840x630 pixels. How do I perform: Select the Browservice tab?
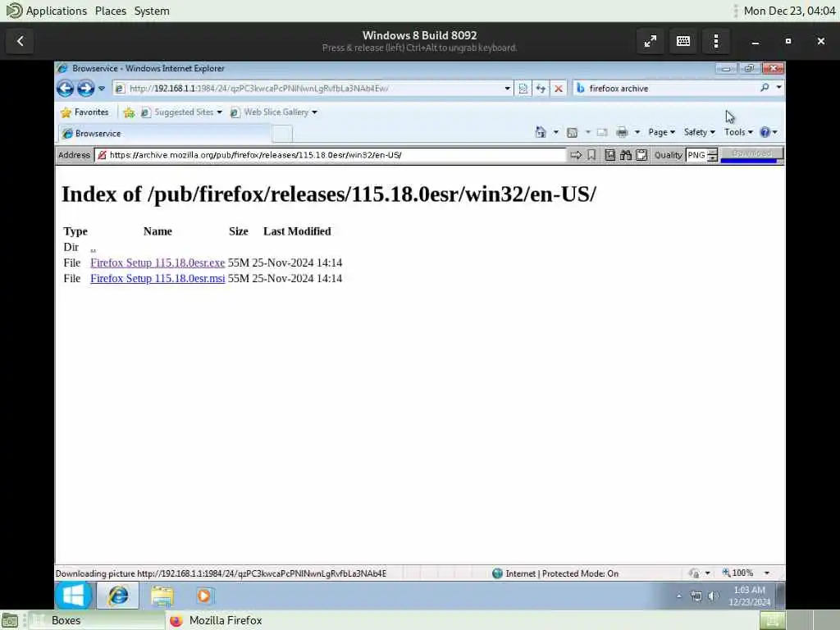coord(164,134)
